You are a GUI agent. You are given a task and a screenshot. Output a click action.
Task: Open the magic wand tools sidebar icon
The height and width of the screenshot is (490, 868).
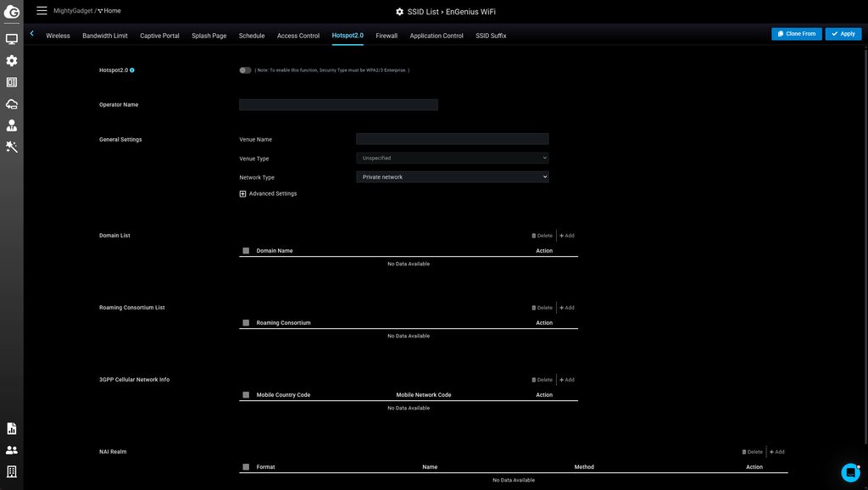pos(12,147)
